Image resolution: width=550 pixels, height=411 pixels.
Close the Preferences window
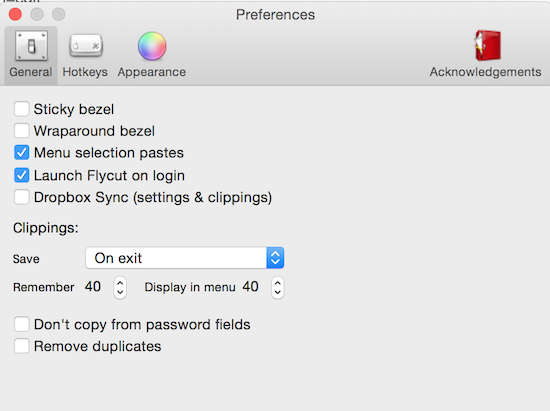(15, 14)
